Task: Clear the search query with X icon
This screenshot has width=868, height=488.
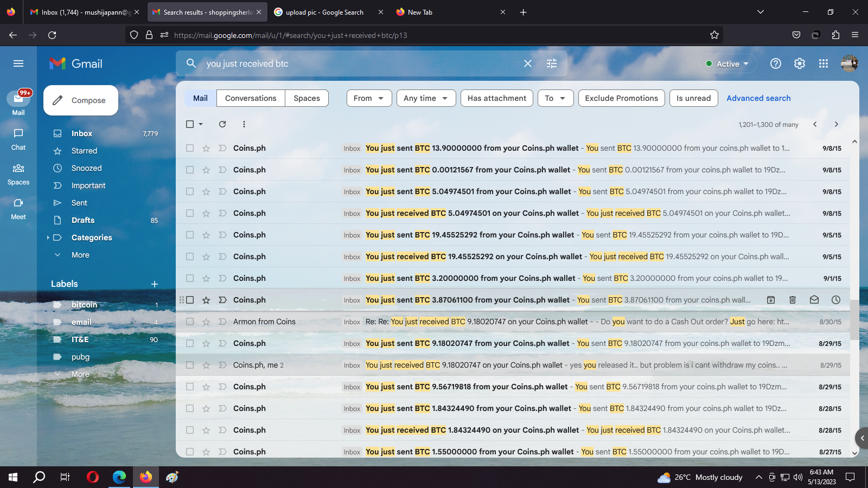Action: click(527, 63)
